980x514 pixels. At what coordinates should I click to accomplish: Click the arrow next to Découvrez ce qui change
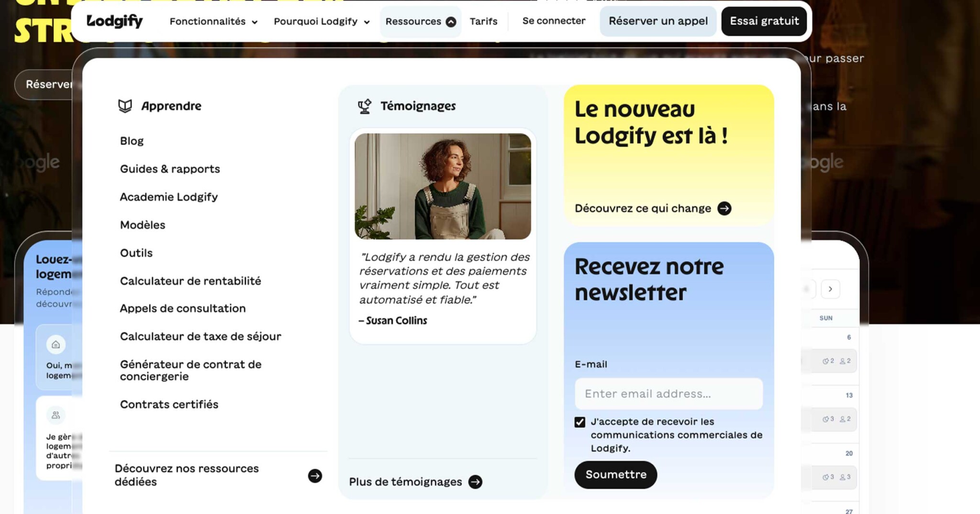[724, 208]
